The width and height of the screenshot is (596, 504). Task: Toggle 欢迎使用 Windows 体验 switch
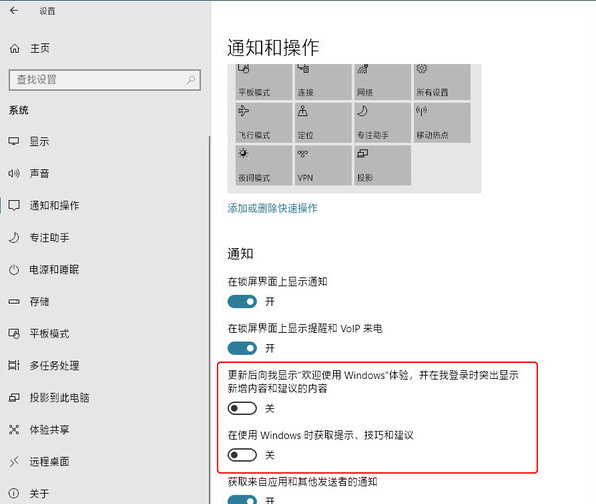(242, 409)
